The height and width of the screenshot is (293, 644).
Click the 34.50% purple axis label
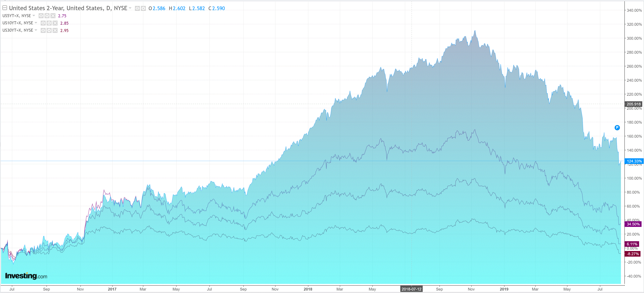coord(633,224)
